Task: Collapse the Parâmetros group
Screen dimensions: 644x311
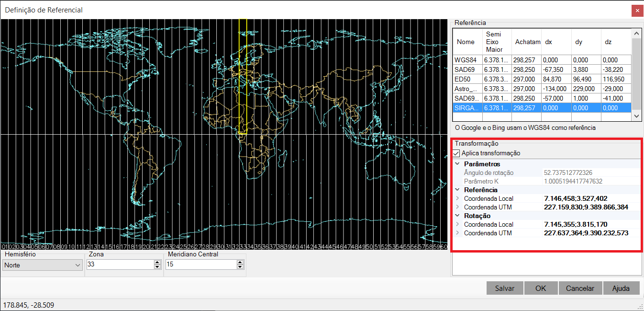Action: (457, 164)
